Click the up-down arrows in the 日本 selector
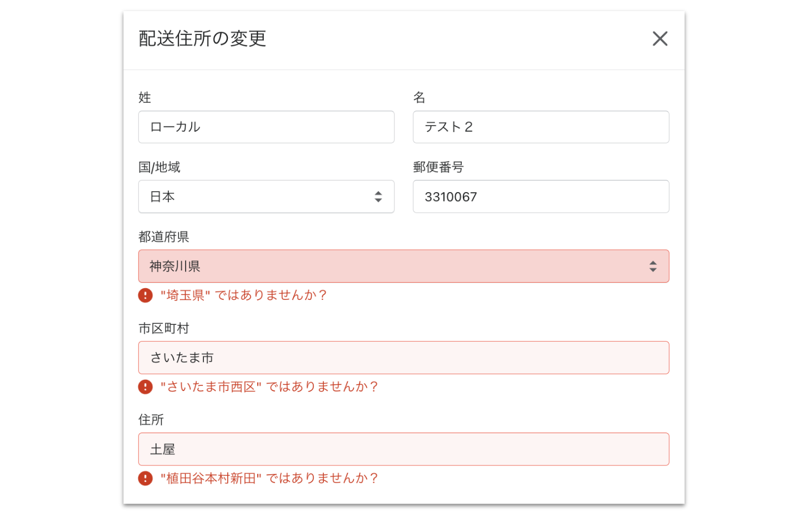 (x=378, y=197)
